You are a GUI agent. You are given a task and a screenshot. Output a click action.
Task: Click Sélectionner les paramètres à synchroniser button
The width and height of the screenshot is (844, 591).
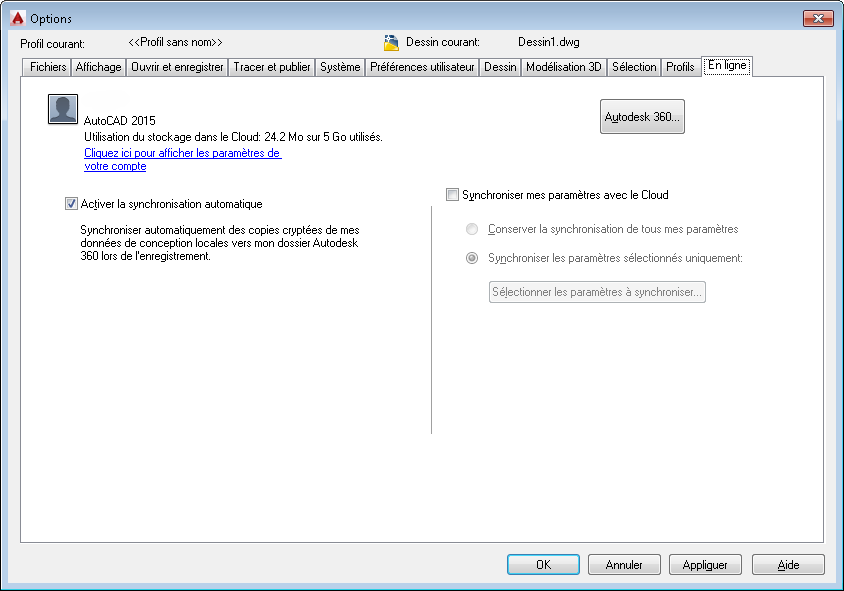click(597, 292)
